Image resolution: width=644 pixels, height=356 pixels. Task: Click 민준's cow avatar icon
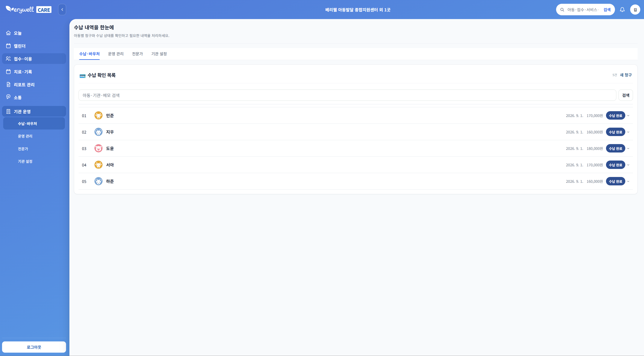[98, 115]
